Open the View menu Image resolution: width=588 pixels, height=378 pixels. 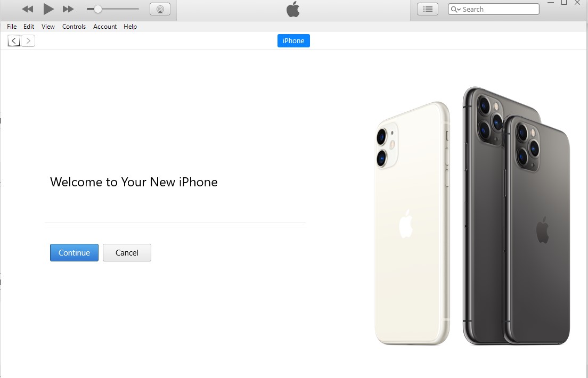(x=48, y=27)
